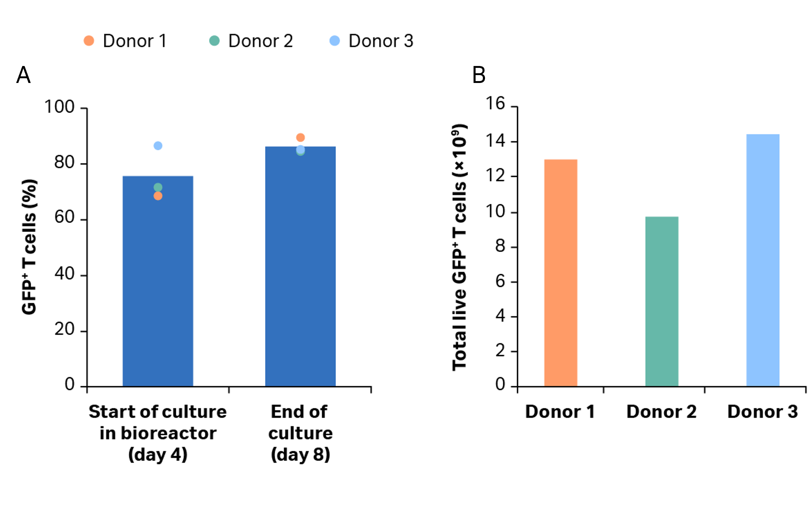This screenshot has width=812, height=505.
Task: Click the panel A label
Action: coord(23,75)
